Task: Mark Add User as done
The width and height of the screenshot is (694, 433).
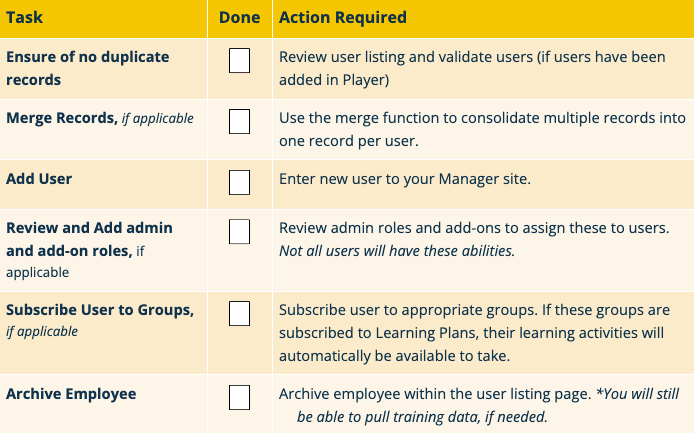Action: pos(240,182)
